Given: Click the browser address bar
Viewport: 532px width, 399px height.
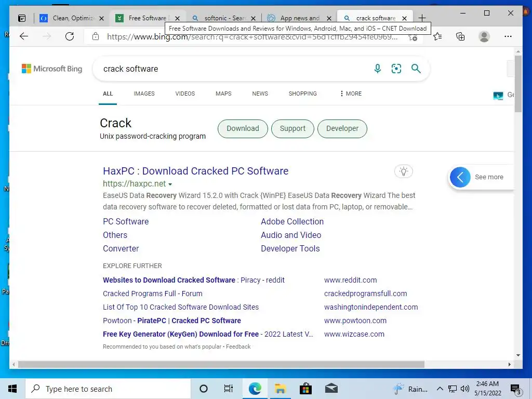Looking at the screenshot, I should click(252, 37).
